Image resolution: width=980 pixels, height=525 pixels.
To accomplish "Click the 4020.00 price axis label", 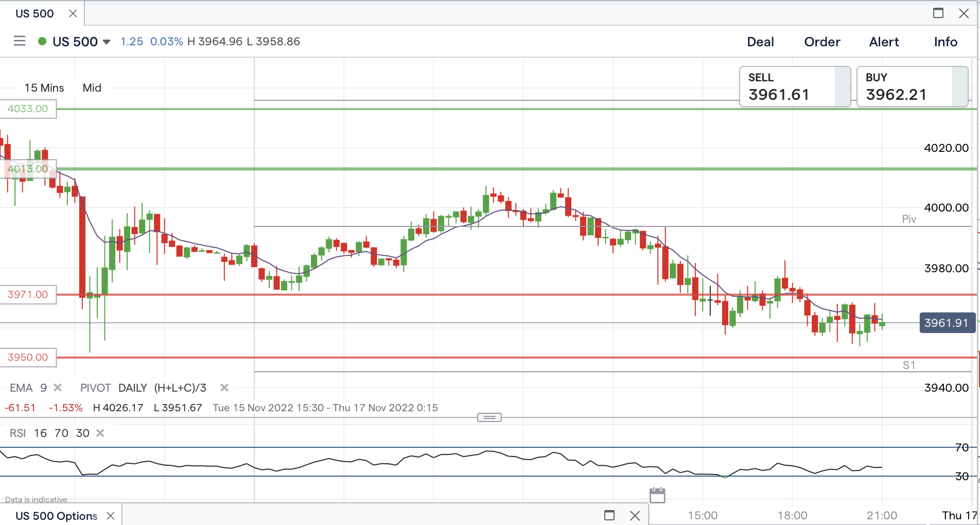I will click(946, 148).
